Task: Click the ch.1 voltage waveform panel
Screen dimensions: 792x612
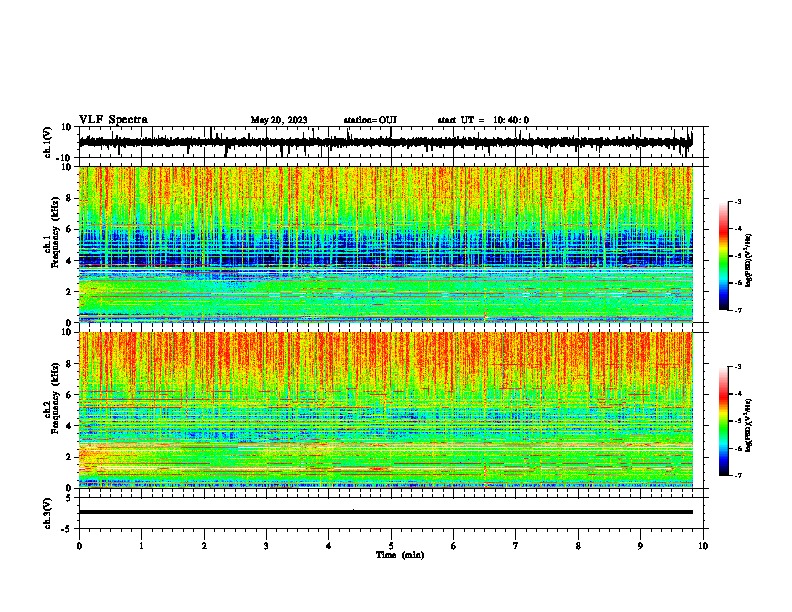Action: (391, 142)
